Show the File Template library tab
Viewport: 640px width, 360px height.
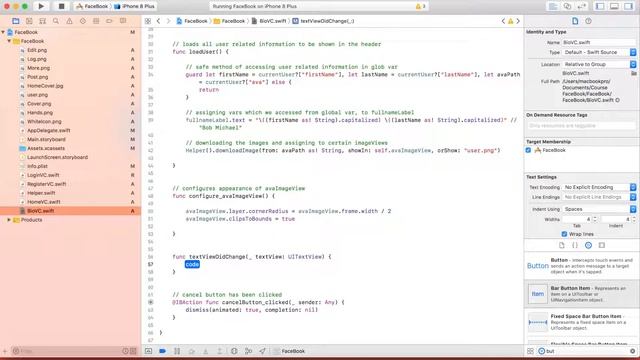pos(562,245)
